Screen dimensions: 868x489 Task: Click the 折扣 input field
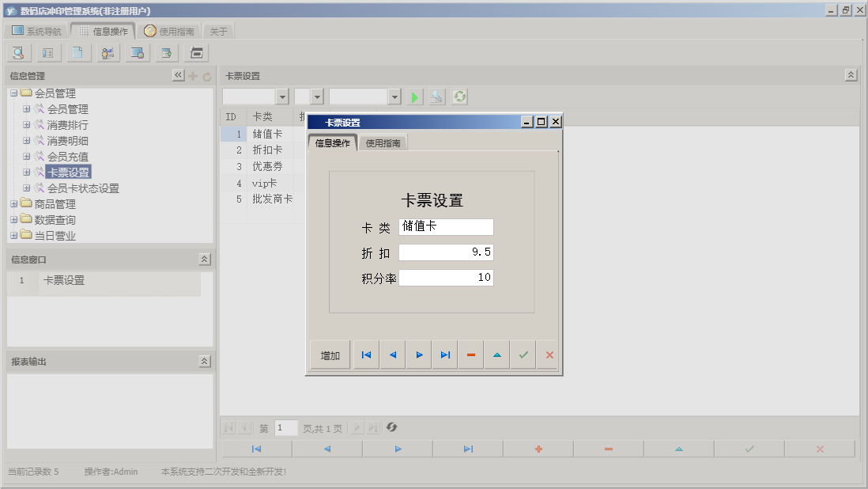(446, 252)
